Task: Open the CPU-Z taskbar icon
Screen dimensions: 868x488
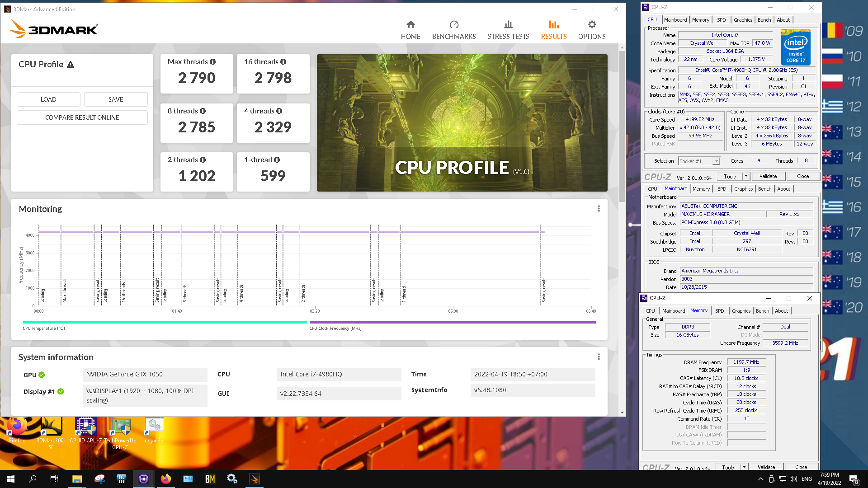Action: click(144, 479)
